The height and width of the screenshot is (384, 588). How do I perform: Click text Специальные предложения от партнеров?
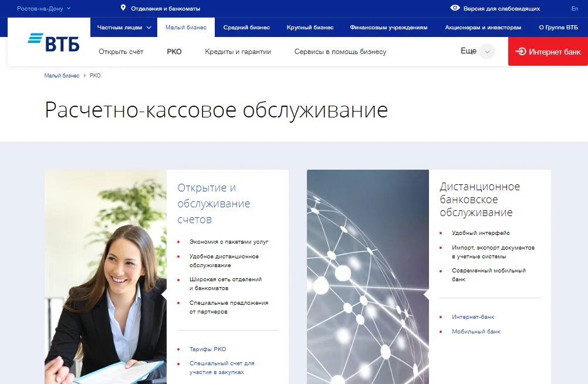229,307
